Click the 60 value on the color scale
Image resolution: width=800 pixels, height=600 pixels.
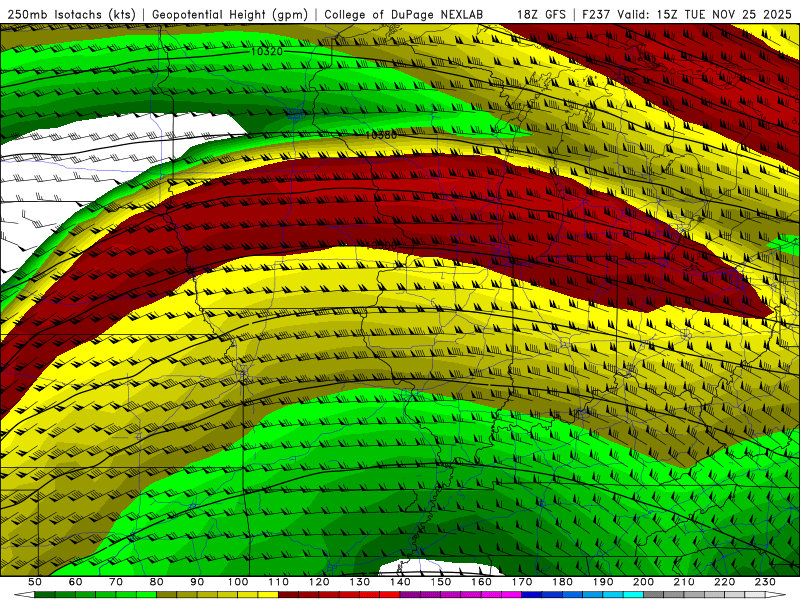coord(75,582)
